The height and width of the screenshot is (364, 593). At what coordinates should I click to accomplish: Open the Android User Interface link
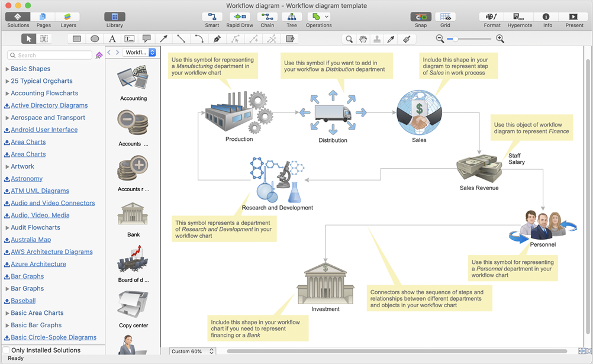coord(44,130)
